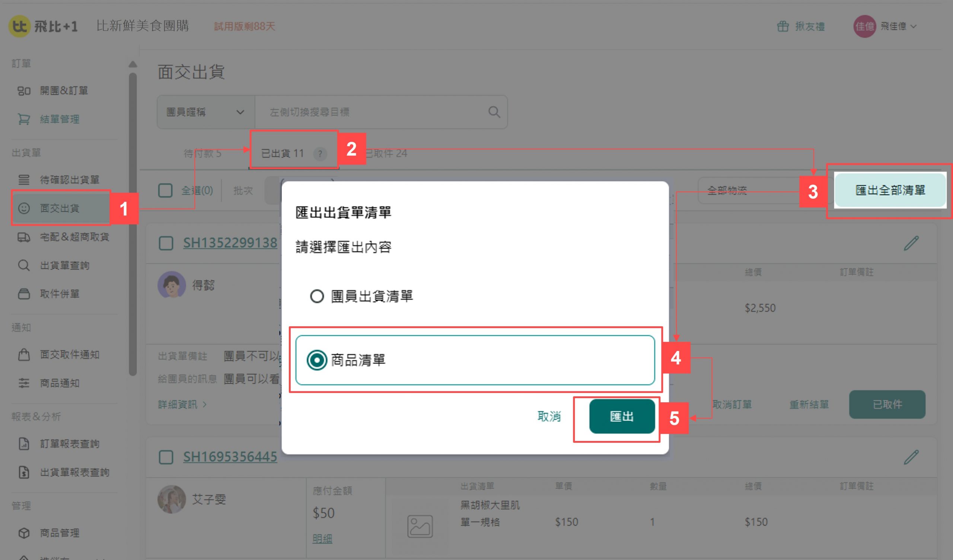This screenshot has width=953, height=560.
Task: Open the 團員暱稱 search target dropdown
Action: pos(205,112)
